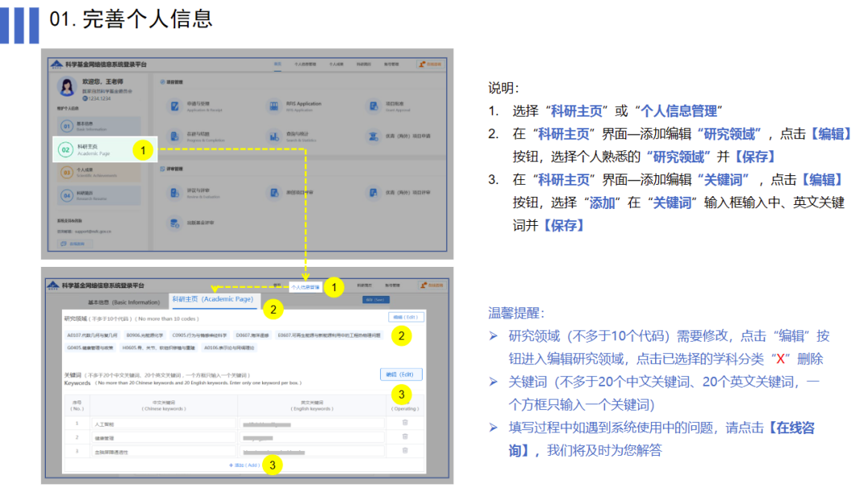
Task: Open the 申请与受理 Application & Receipt icon
Action: pos(175,106)
